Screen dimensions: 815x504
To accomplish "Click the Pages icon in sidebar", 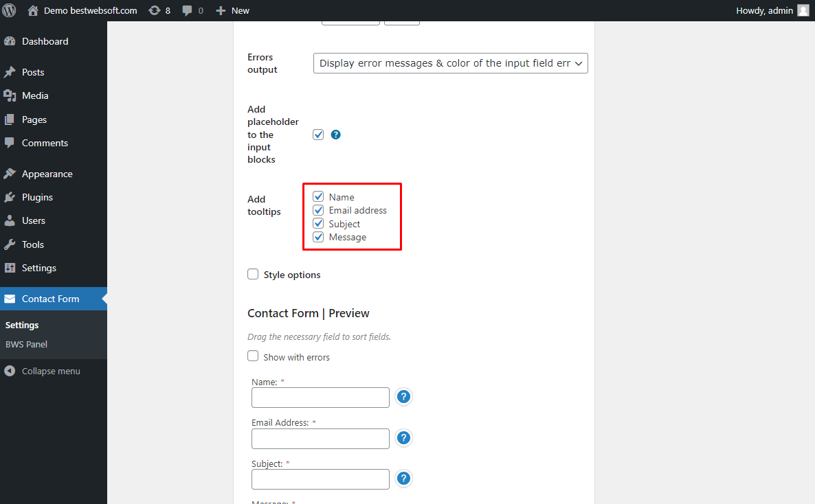I will [x=10, y=119].
